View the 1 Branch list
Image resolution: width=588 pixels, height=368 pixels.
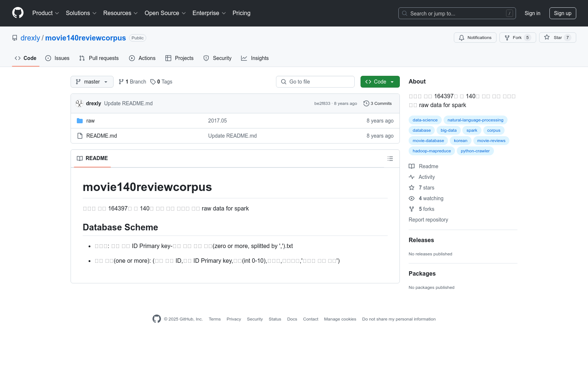point(132,82)
